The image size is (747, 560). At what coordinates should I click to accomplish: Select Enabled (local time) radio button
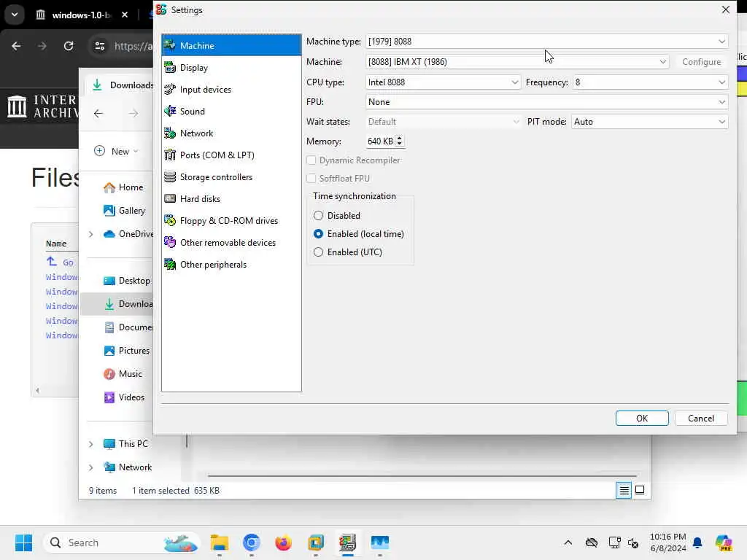coord(318,234)
